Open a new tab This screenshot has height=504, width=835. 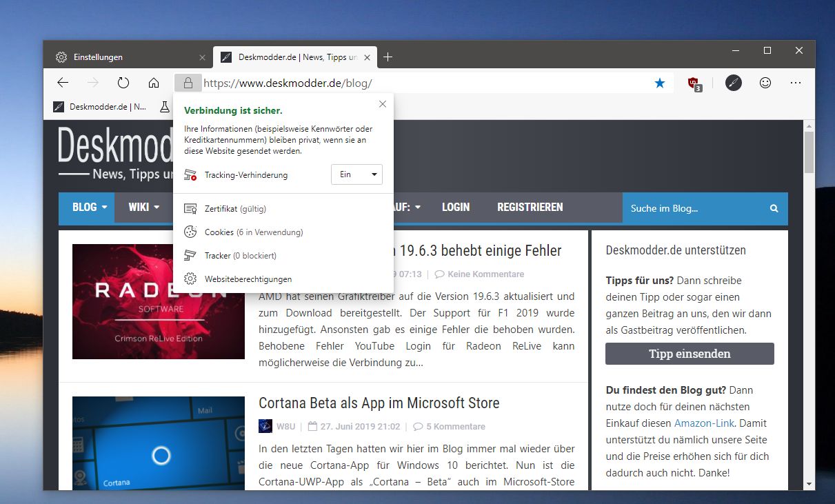tap(388, 57)
